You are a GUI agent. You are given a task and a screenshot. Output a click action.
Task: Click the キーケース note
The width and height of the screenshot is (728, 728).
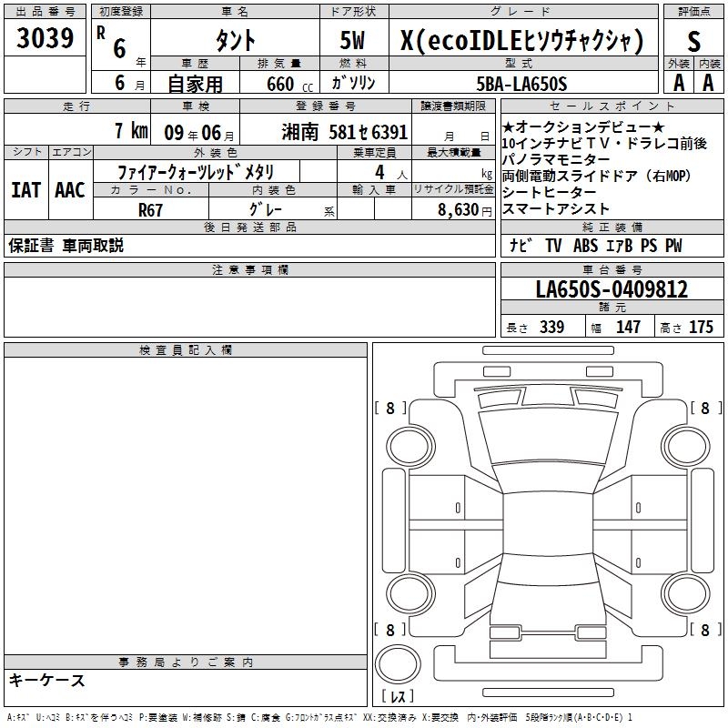click(47, 680)
